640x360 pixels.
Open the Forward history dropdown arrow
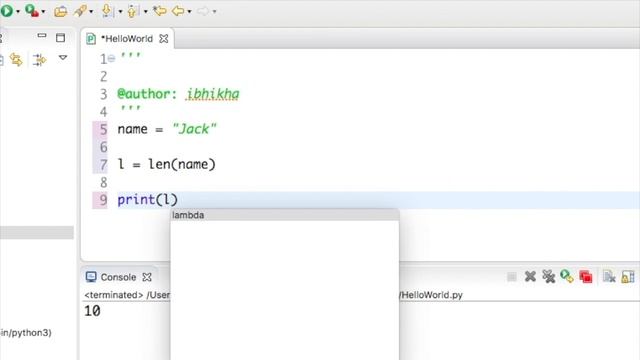coord(214,11)
